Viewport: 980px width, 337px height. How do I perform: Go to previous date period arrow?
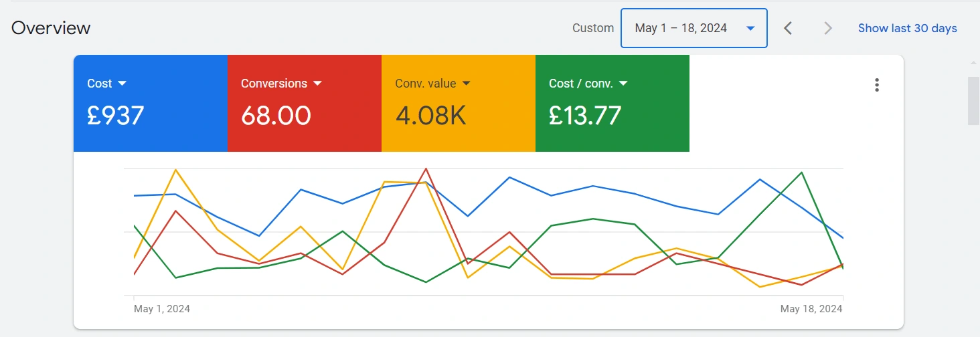coord(788,28)
